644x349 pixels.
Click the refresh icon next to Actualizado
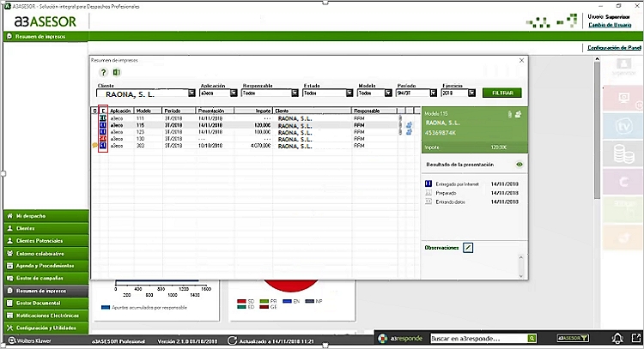tap(233, 340)
